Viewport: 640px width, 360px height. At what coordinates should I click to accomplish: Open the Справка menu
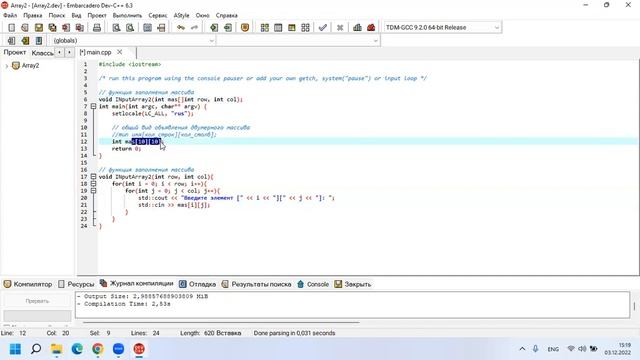(227, 15)
